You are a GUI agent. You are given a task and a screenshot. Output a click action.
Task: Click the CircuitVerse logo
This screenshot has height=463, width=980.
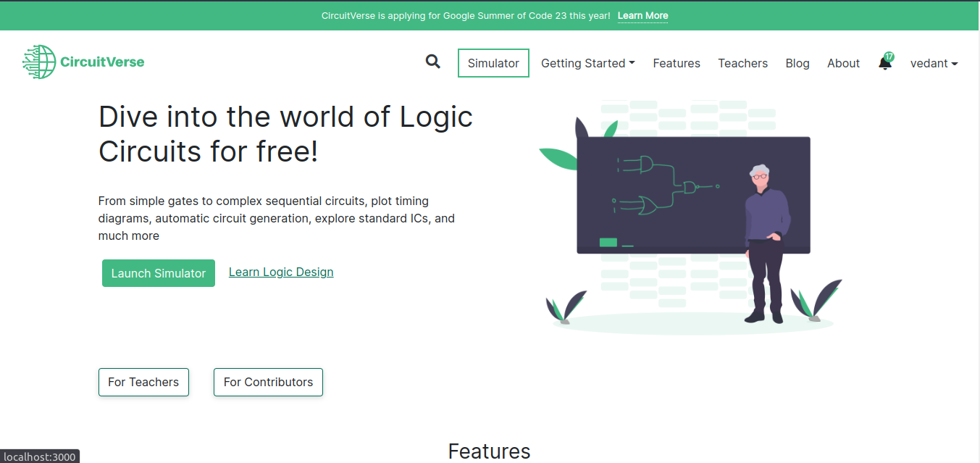pos(83,62)
